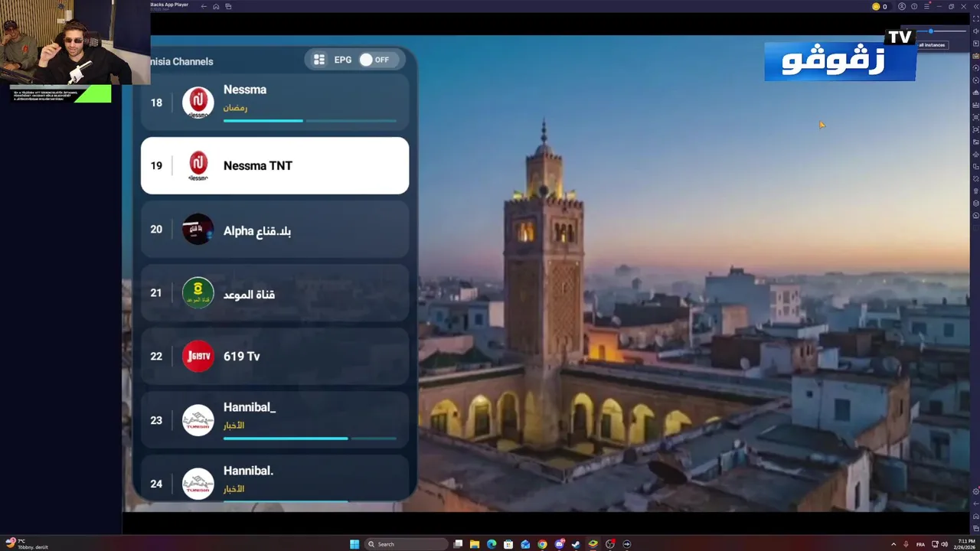Click the taskbar Search box
Image resolution: width=980 pixels, height=551 pixels.
tap(406, 544)
